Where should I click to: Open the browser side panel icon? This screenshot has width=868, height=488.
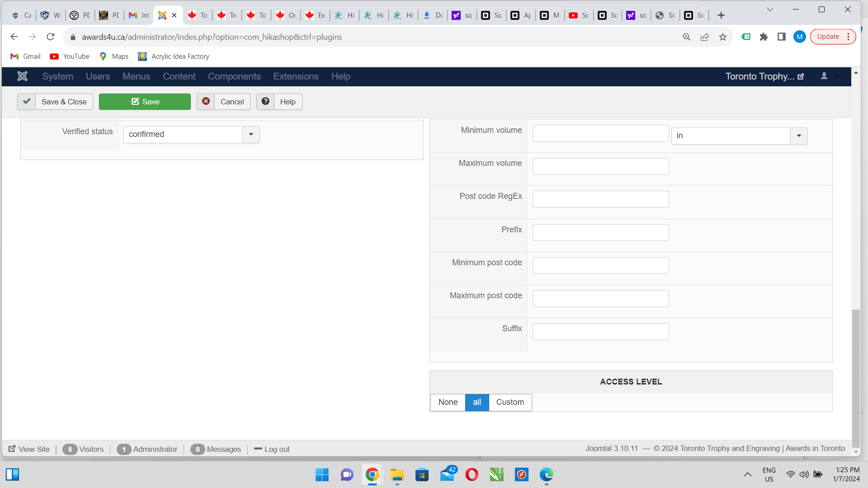781,37
